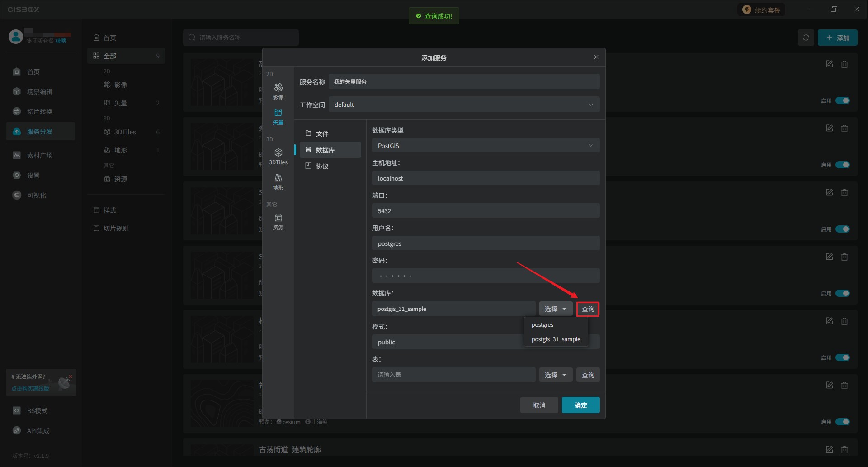Select postgres from database list
The width and height of the screenshot is (868, 467).
tap(542, 325)
